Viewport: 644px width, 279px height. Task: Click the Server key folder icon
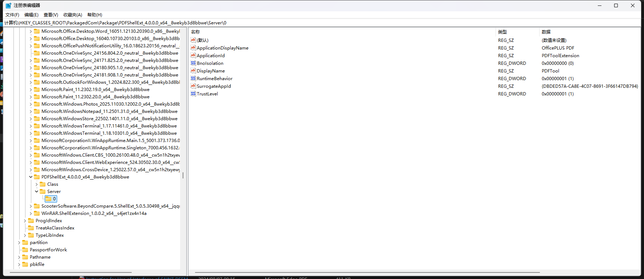43,191
